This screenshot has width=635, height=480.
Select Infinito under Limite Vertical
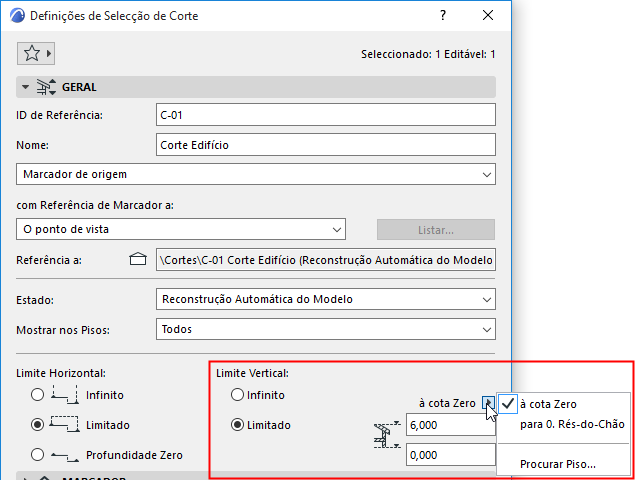point(238,395)
